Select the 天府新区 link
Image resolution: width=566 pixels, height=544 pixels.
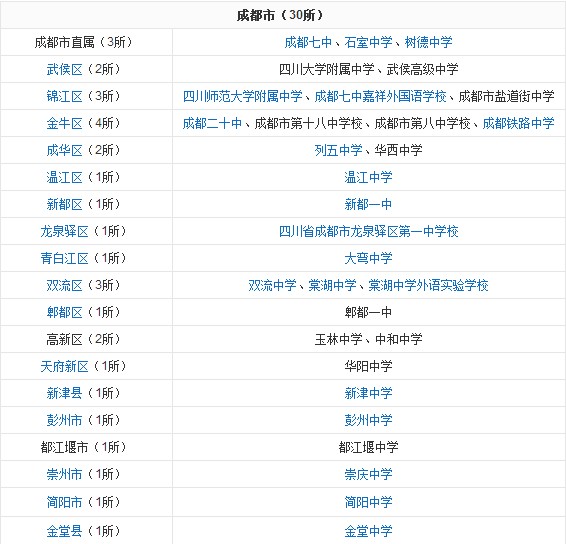[64, 366]
